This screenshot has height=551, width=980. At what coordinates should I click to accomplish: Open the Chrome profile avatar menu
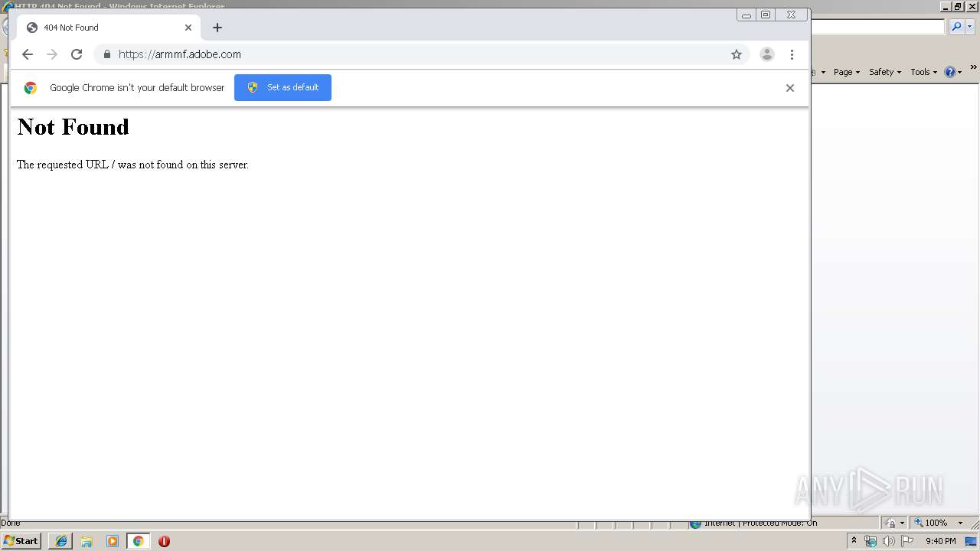click(x=767, y=54)
